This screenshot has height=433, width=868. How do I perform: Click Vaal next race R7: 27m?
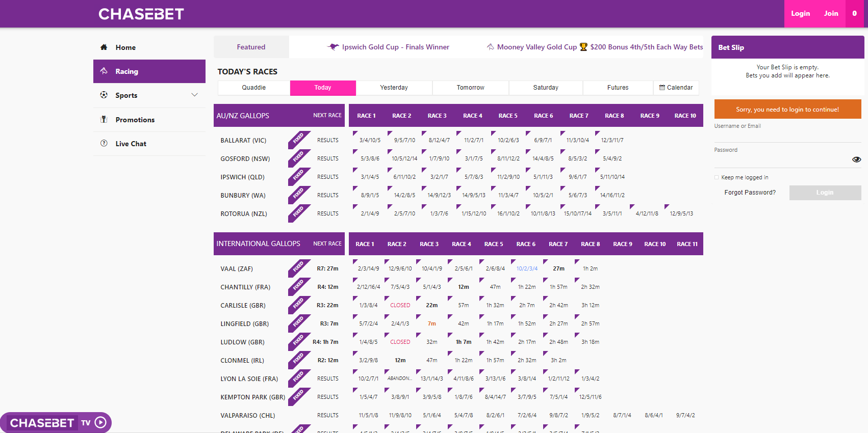point(327,268)
